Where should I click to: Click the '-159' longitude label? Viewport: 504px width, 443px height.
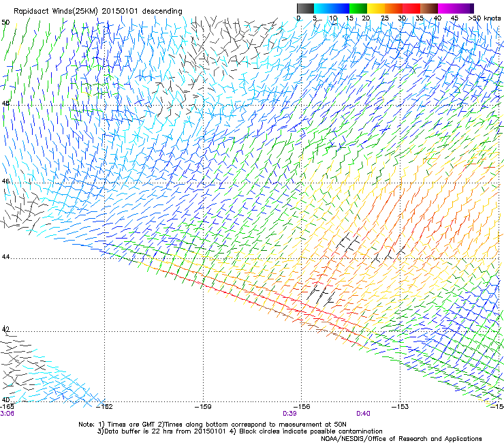click(x=204, y=407)
